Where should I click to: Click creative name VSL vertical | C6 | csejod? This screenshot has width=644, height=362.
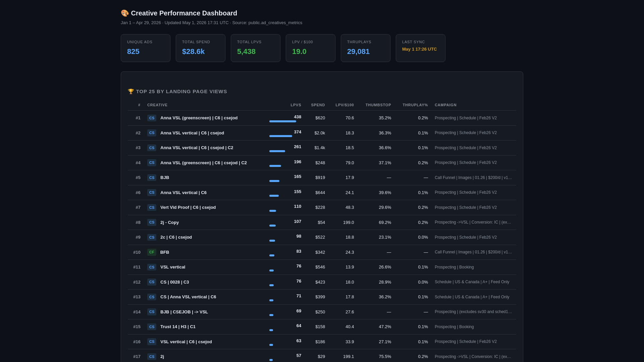click(186, 342)
